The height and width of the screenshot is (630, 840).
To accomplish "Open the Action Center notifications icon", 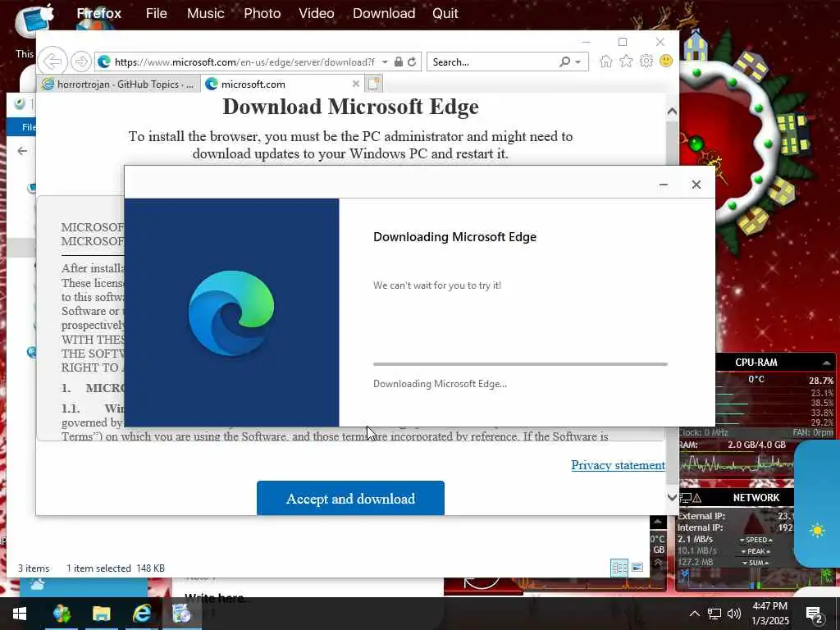I will click(x=815, y=614).
